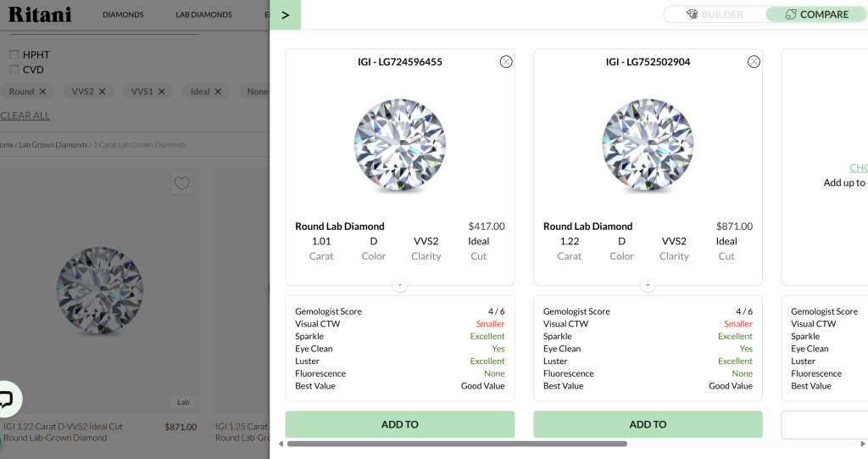Open IGI 1.22 Carat D-VVS2 listing title
The height and width of the screenshot is (459, 868).
click(x=63, y=432)
